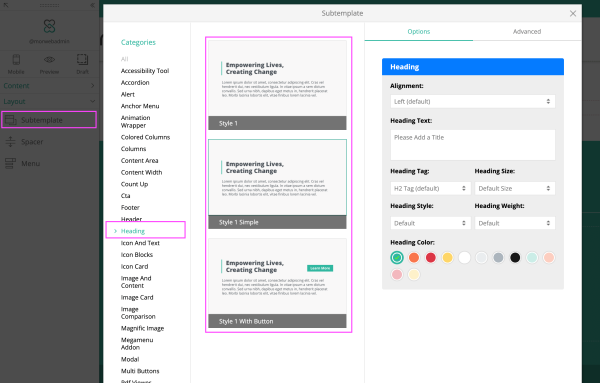
Task: Open the Icon Card category
Action: click(x=134, y=267)
